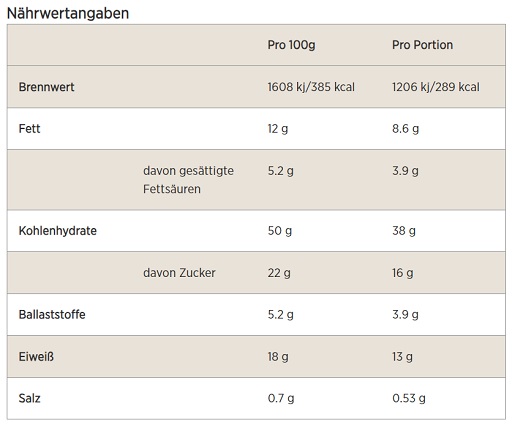Click the 38 g carbohydrates per portion

[404, 231]
